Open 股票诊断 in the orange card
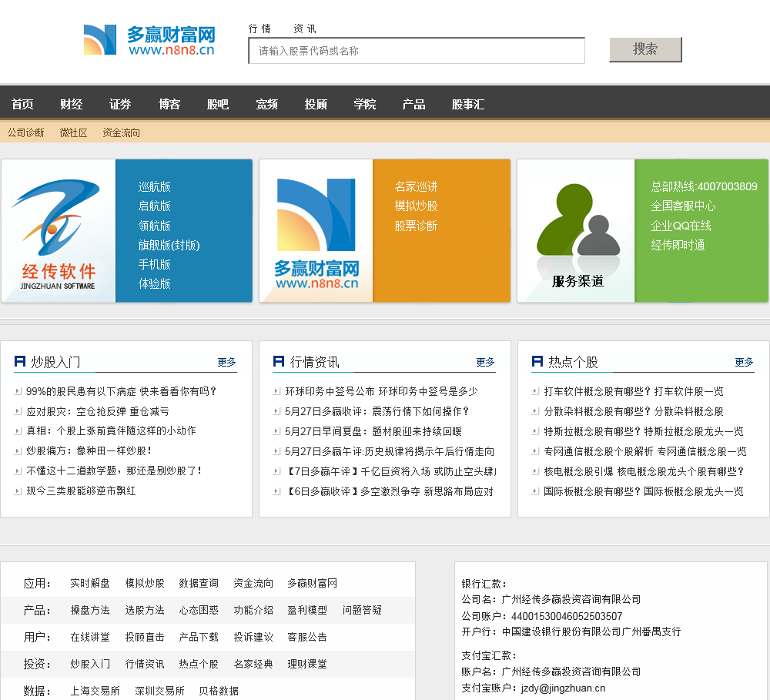The height and width of the screenshot is (700, 770). pyautogui.click(x=416, y=226)
